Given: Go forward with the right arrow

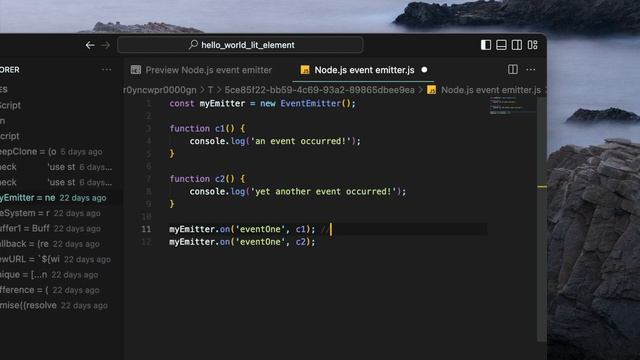Looking at the screenshot, I should pos(105,45).
